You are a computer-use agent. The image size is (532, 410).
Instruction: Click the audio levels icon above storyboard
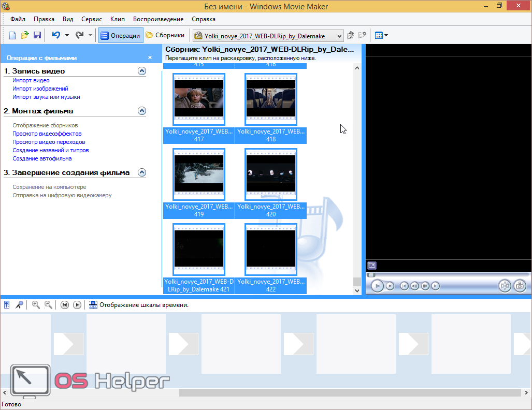[x=7, y=305]
